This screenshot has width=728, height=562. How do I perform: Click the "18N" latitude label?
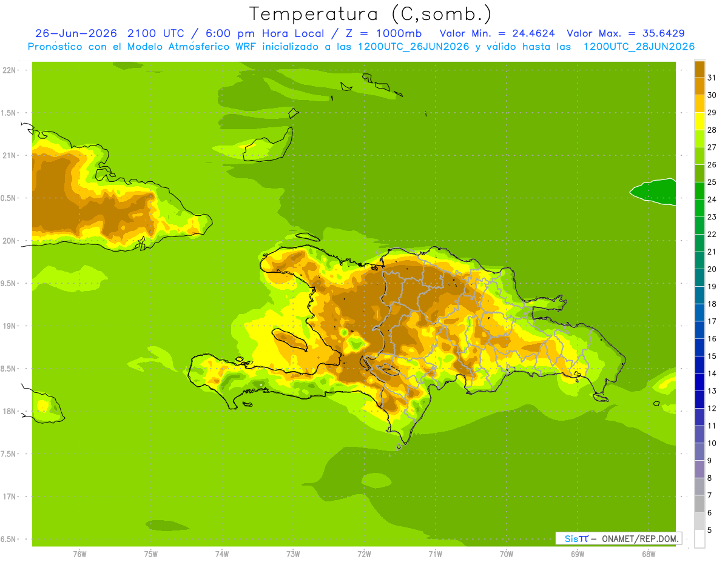click(9, 412)
